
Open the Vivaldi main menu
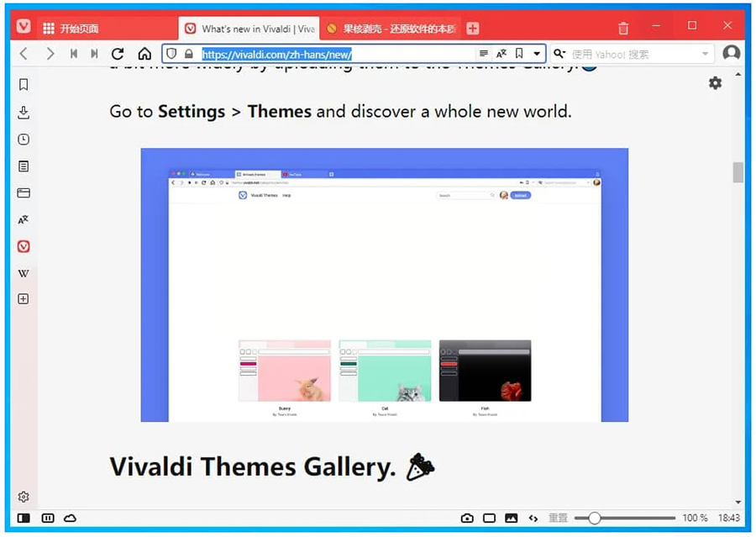(24, 27)
